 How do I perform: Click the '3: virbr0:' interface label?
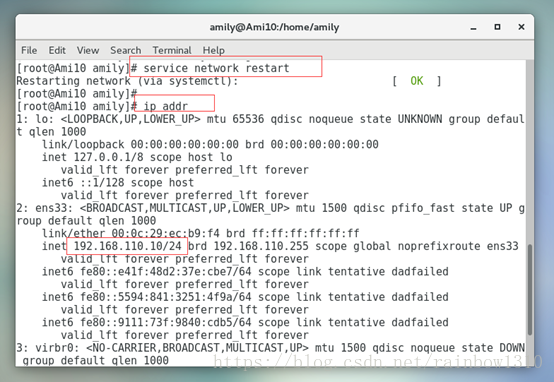click(48, 348)
